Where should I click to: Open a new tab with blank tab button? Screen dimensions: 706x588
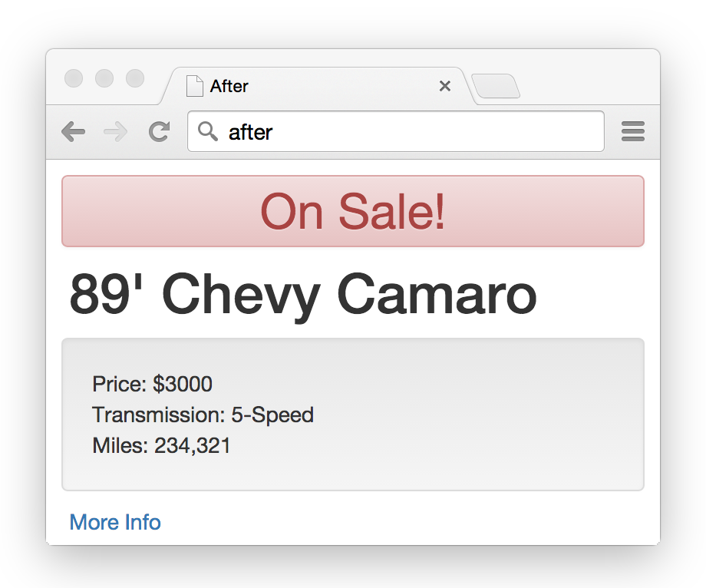point(496,87)
